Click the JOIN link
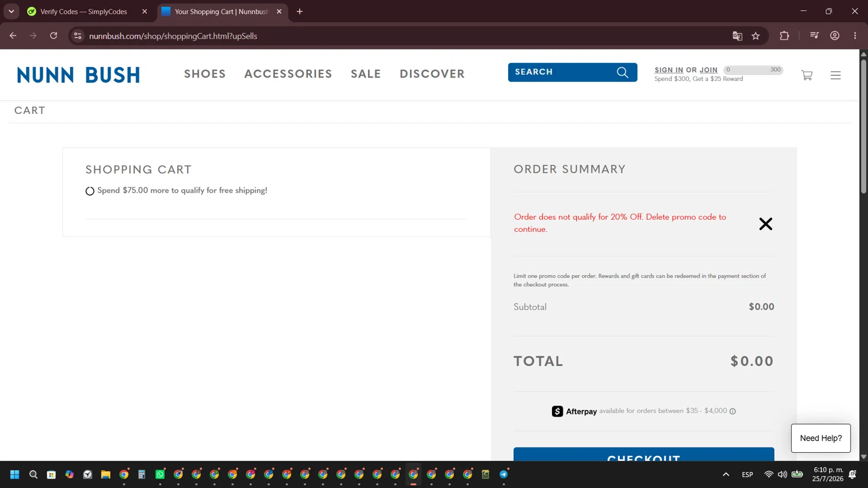This screenshot has height=488, width=868. (x=708, y=70)
